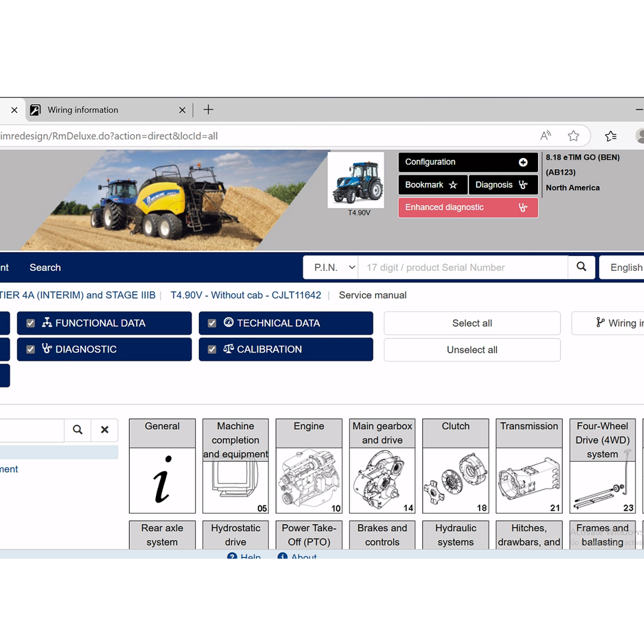Open the Diagnosis stethoscope button
Screen dimensions: 644x644
[x=503, y=185]
